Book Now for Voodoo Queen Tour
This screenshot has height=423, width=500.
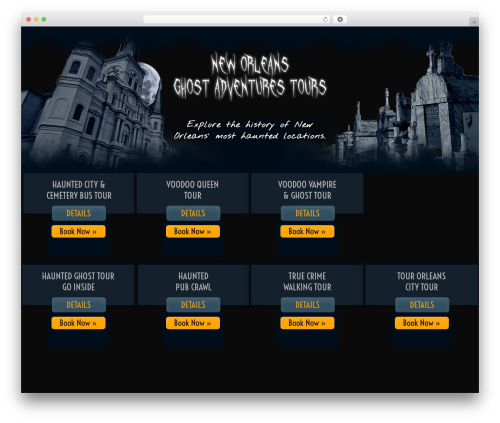point(193,231)
